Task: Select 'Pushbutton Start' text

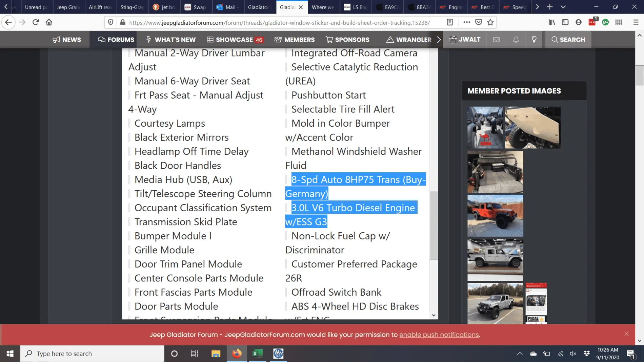Action: click(x=328, y=95)
